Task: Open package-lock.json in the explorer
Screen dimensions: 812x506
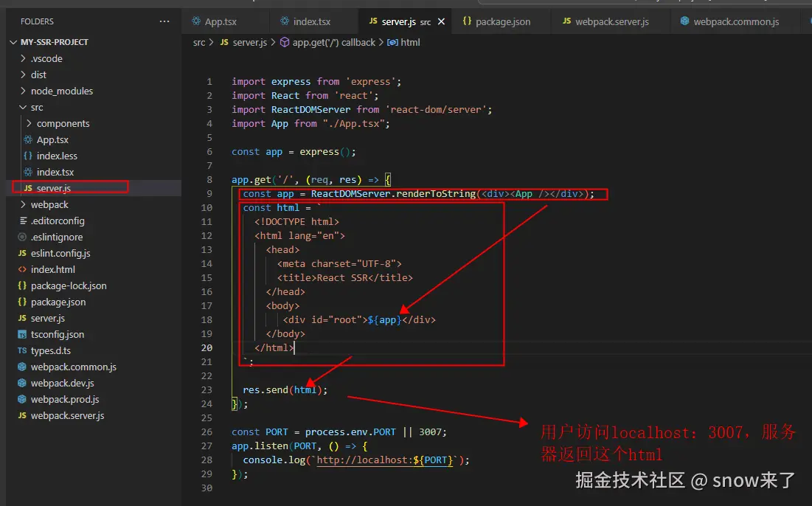Action: click(69, 286)
